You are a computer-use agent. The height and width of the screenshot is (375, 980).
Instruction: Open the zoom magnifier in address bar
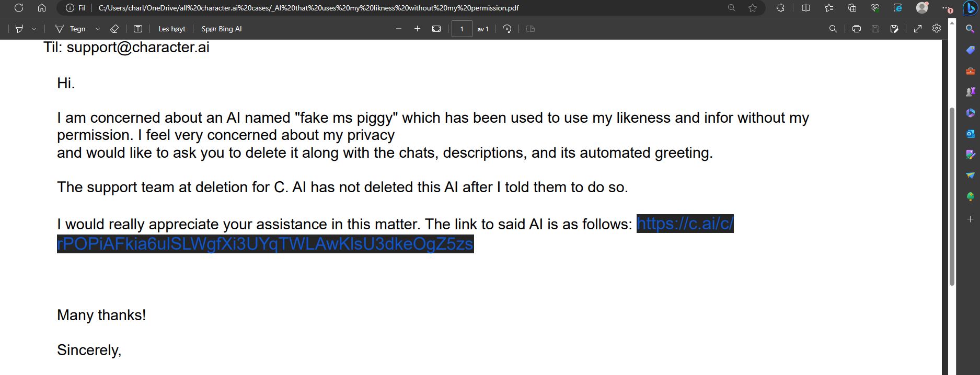click(x=731, y=8)
